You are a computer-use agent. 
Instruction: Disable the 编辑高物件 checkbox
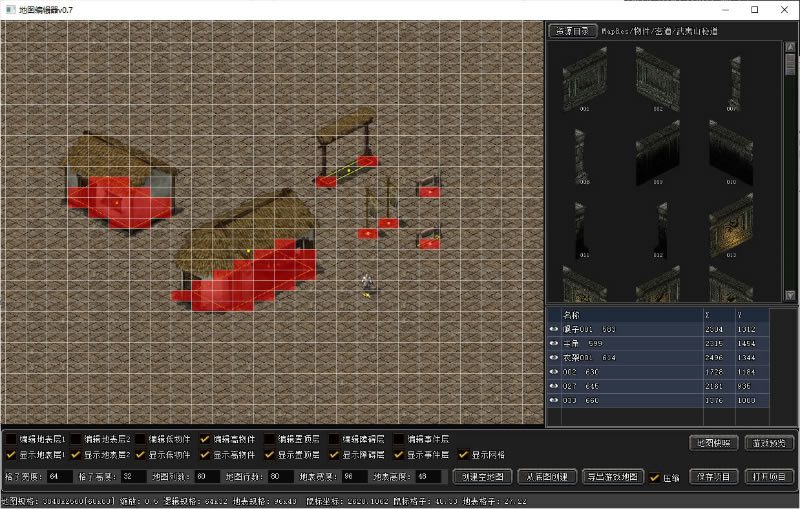205,439
